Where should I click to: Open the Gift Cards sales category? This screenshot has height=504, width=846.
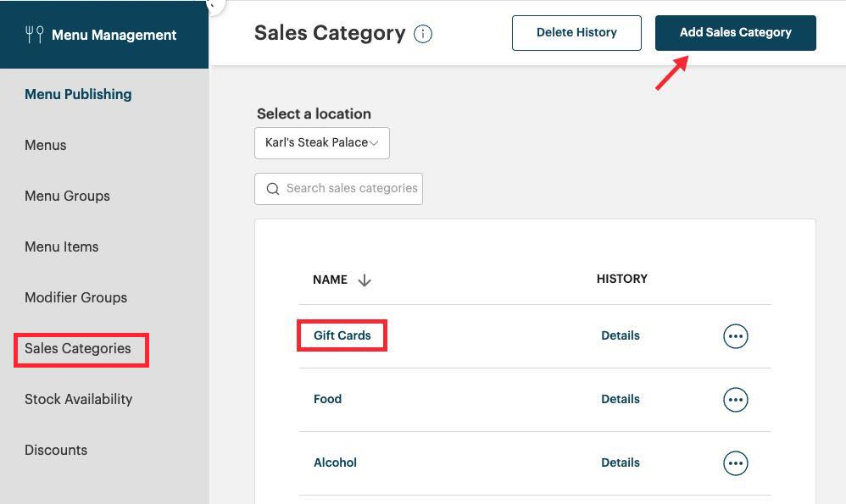coord(342,335)
